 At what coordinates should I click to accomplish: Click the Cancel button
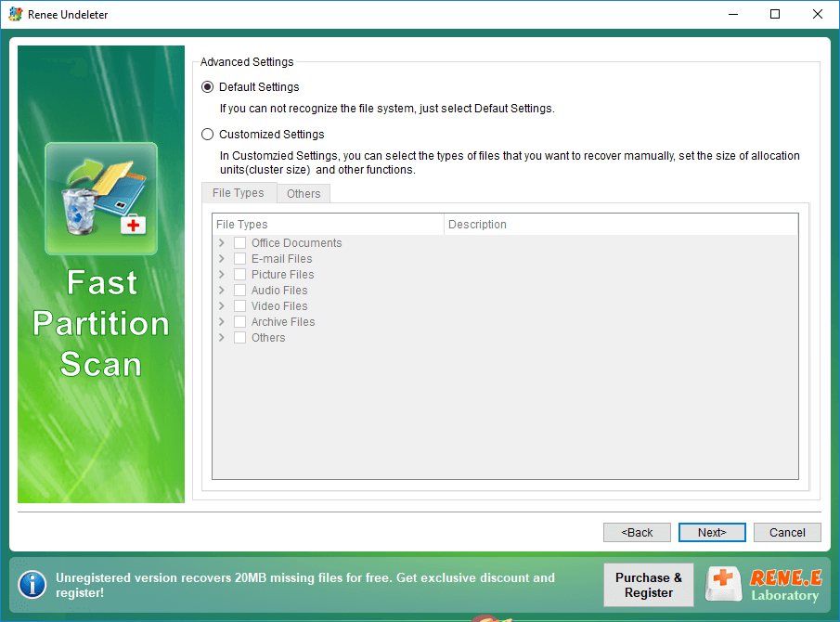[x=787, y=533]
